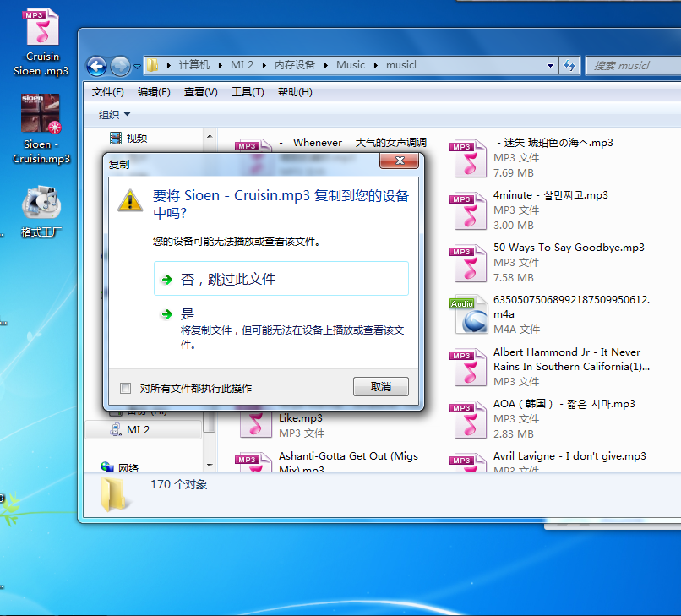Click the file name 50 Ways To Say Goodbye.mp3
Screen dimensions: 681x616
569,248
